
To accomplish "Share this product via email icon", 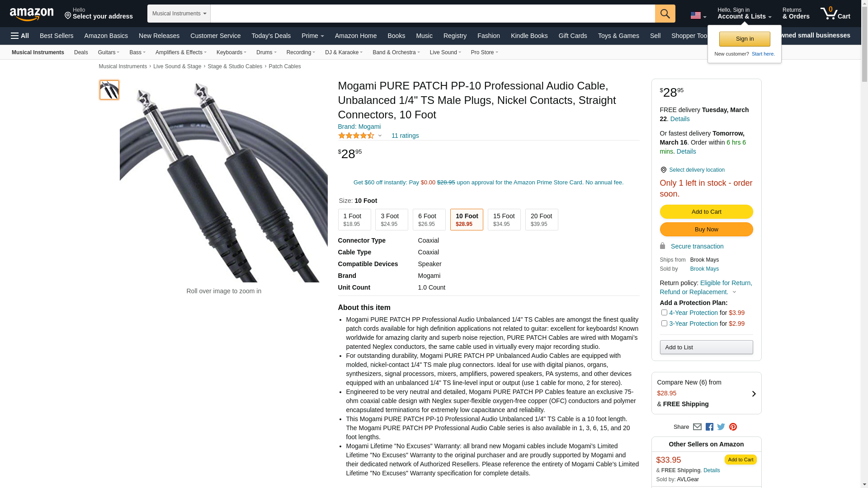I will [697, 427].
